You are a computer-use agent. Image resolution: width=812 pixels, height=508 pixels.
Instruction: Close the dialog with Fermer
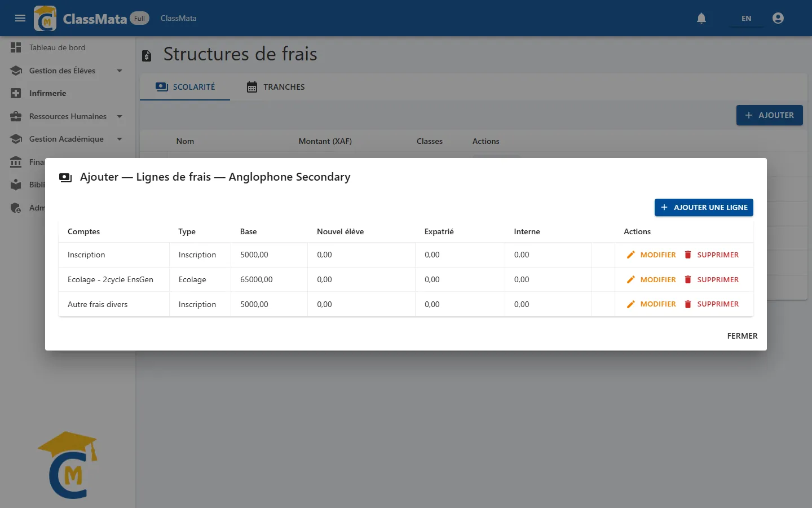(742, 336)
